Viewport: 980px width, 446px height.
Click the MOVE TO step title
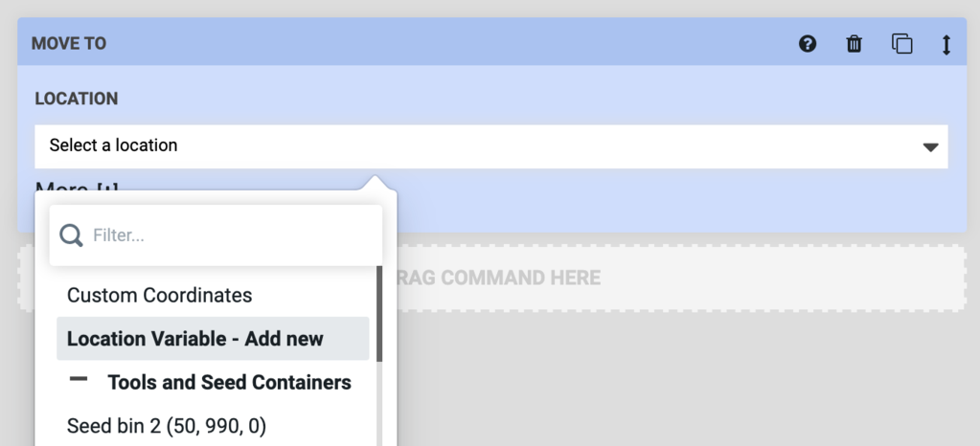[x=69, y=44]
